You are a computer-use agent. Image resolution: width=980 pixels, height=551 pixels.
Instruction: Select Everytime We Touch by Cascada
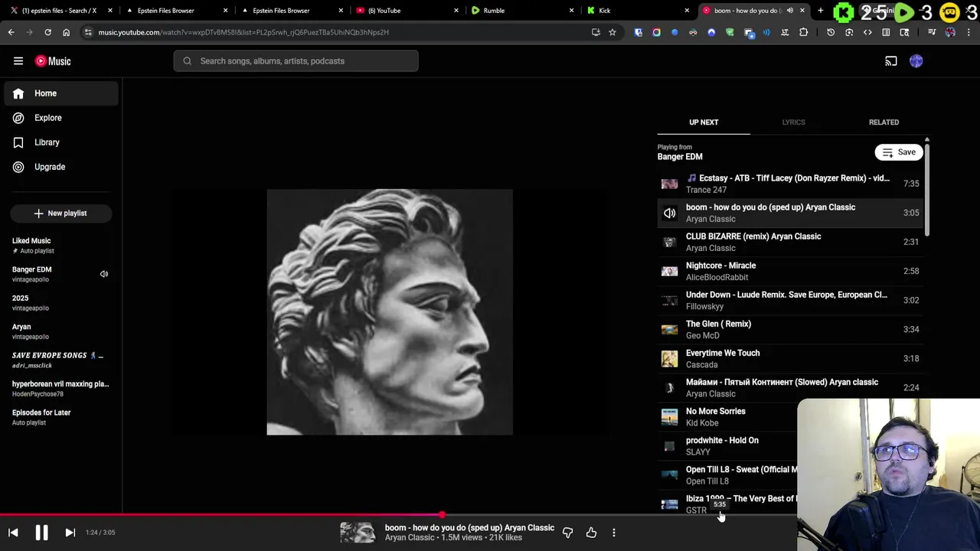coord(789,358)
